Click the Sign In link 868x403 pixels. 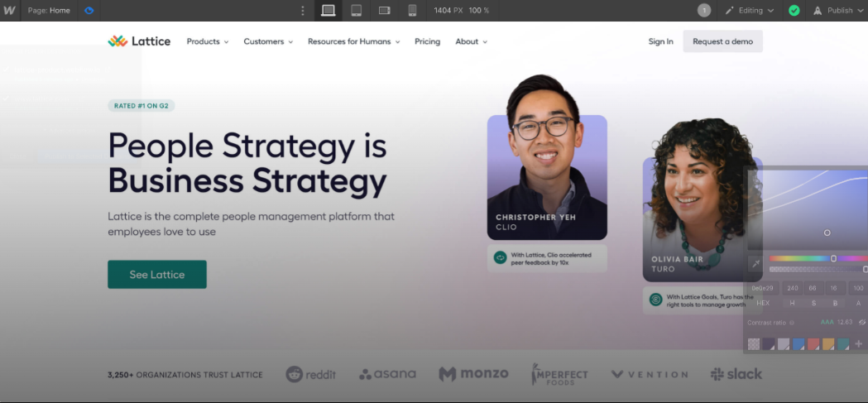pyautogui.click(x=661, y=41)
